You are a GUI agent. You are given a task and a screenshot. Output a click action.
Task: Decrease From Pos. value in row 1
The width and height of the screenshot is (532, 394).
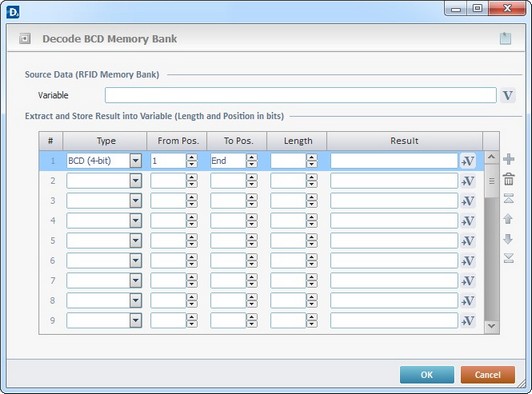(192, 165)
